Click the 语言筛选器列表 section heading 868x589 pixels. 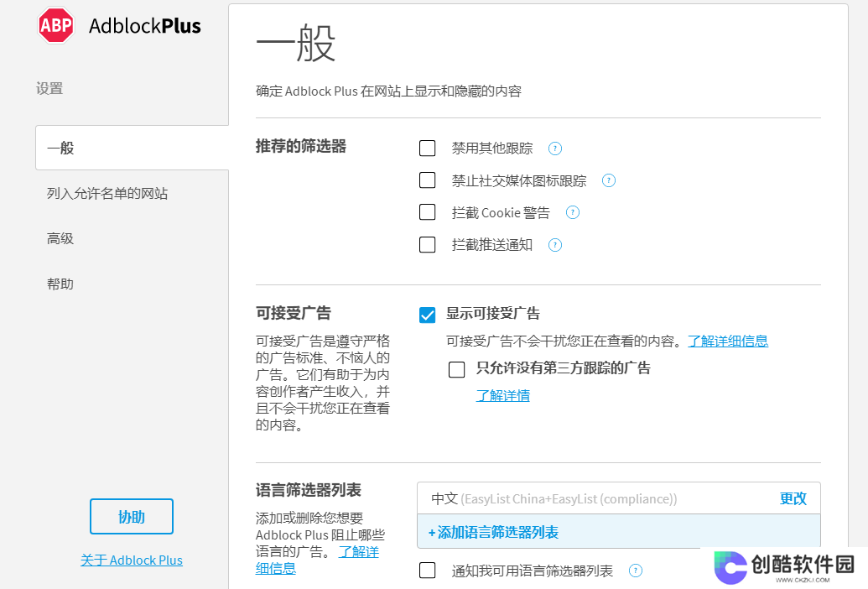click(x=309, y=490)
